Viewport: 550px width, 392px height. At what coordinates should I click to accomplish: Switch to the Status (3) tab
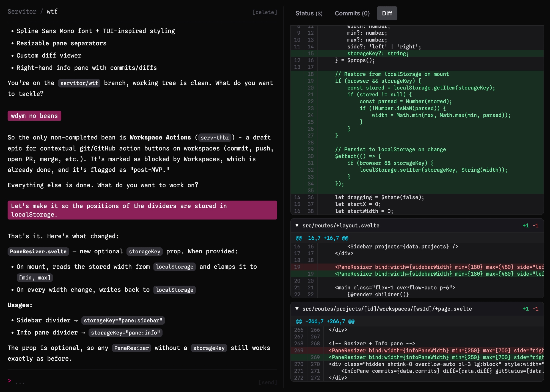pyautogui.click(x=309, y=13)
